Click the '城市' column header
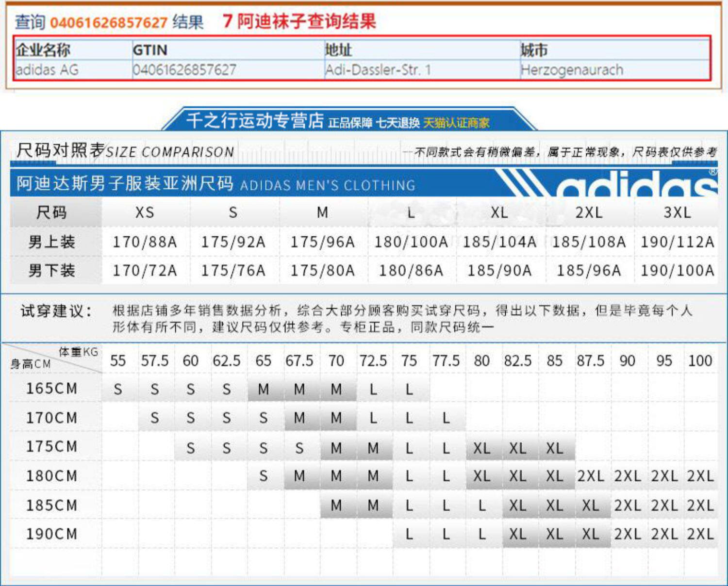The width and height of the screenshot is (728, 586). 534,49
